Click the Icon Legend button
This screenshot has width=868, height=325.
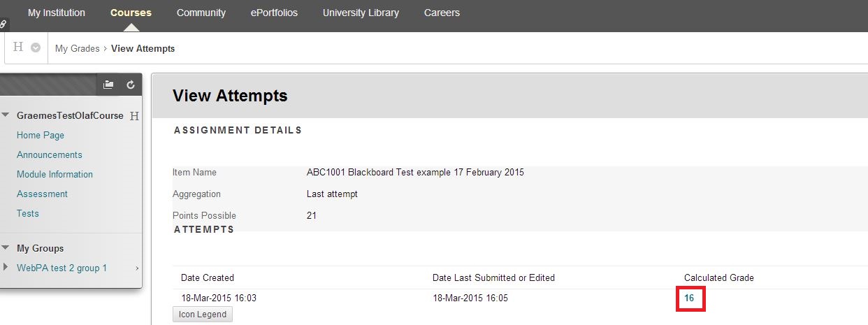point(203,315)
